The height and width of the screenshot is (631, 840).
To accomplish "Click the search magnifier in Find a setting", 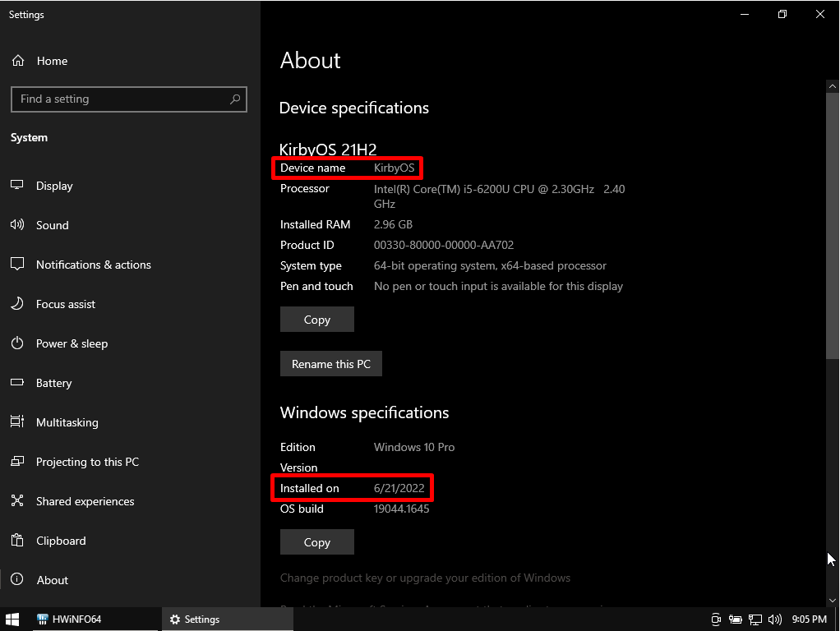I will [235, 99].
